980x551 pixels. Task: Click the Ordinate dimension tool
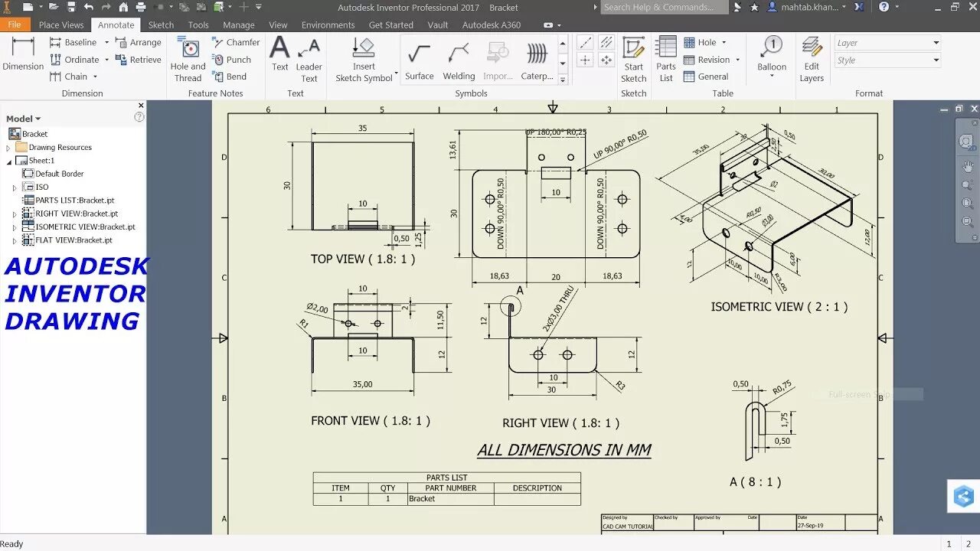[75, 59]
